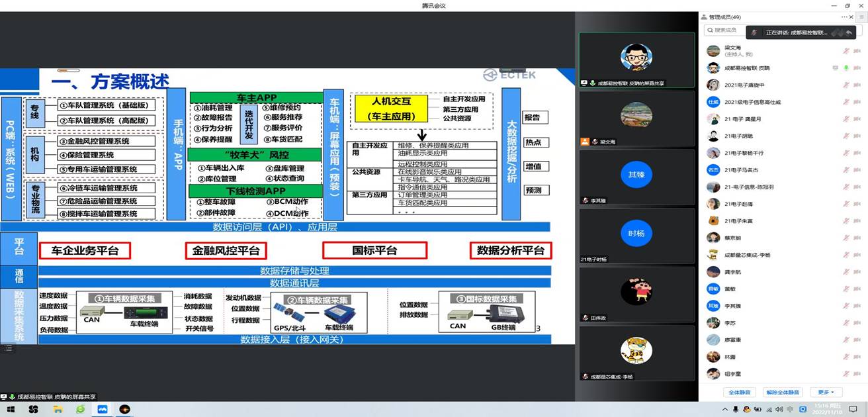Unmute microphone for 梁文海
Viewport: 868px width, 417px height.
[846, 51]
